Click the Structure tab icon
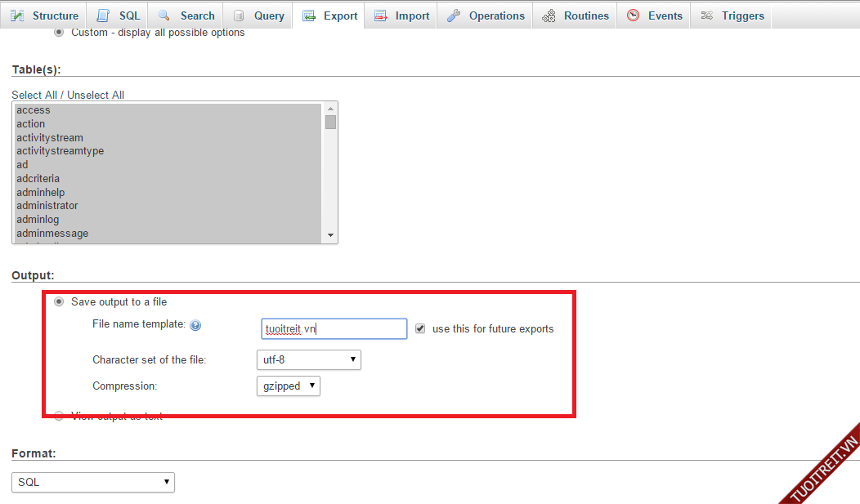This screenshot has width=860, height=504. 17,16
